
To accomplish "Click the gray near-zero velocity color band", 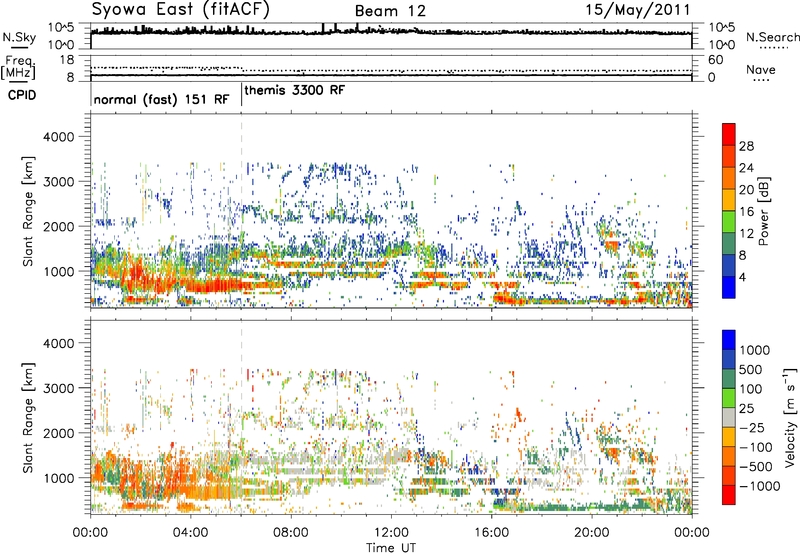I will (729, 417).
